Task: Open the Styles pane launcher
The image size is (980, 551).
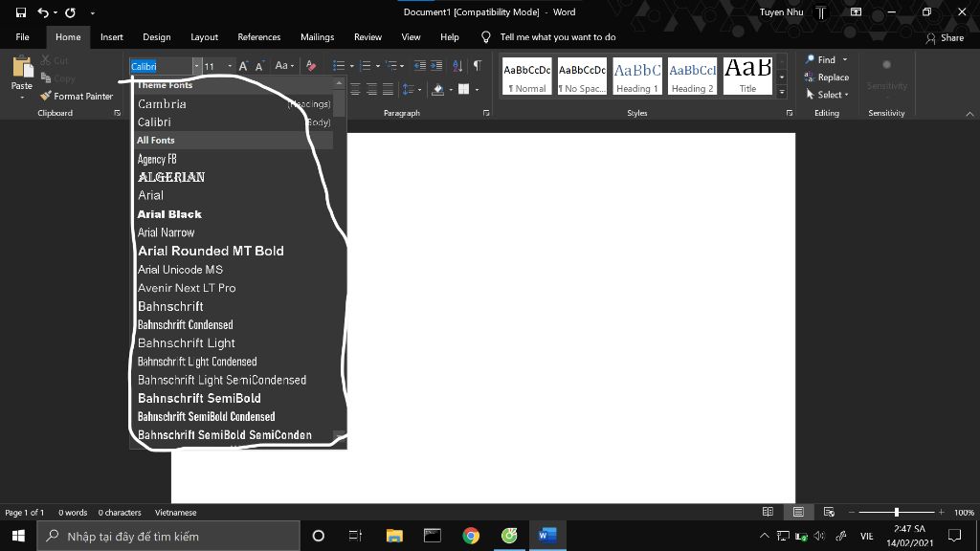Action: (790, 113)
